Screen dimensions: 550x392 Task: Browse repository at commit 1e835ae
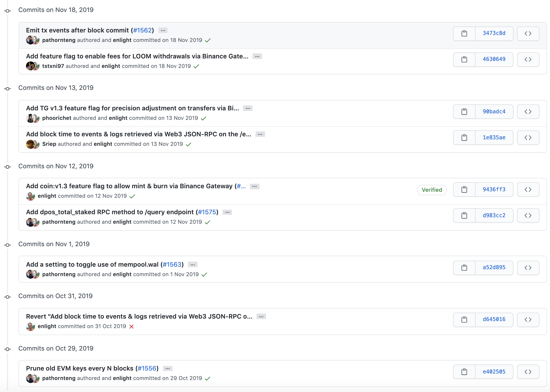coord(528,138)
